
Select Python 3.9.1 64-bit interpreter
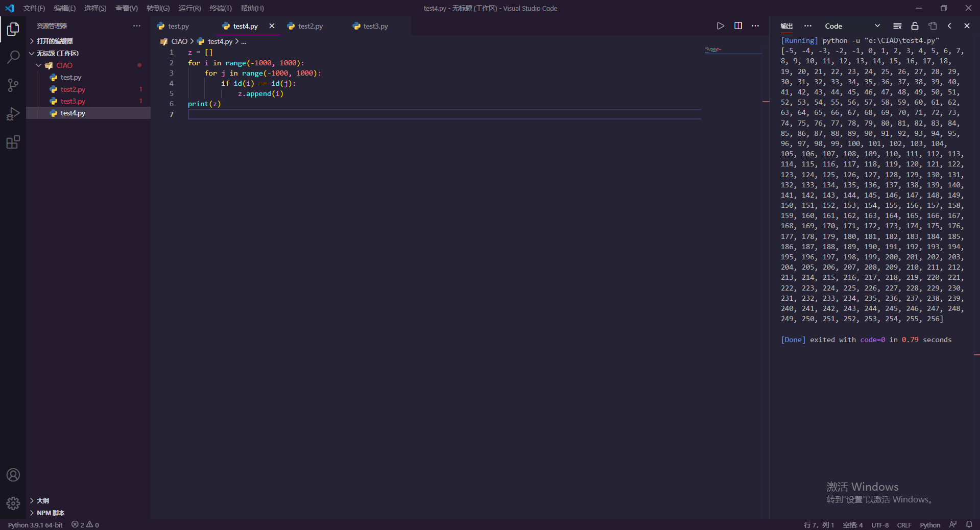35,525
